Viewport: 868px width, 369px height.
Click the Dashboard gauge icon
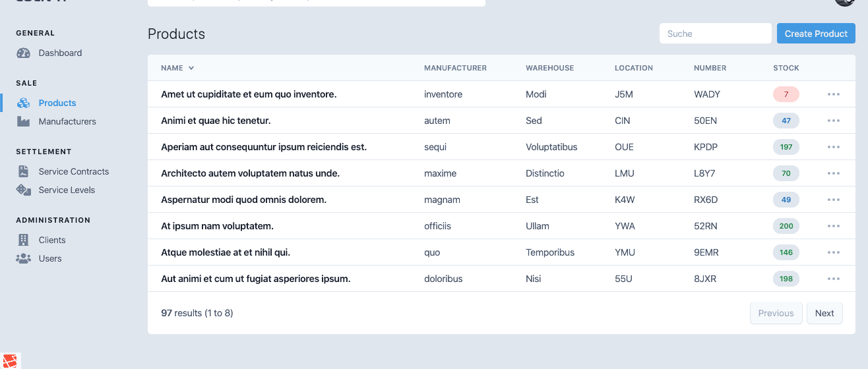pyautogui.click(x=23, y=53)
